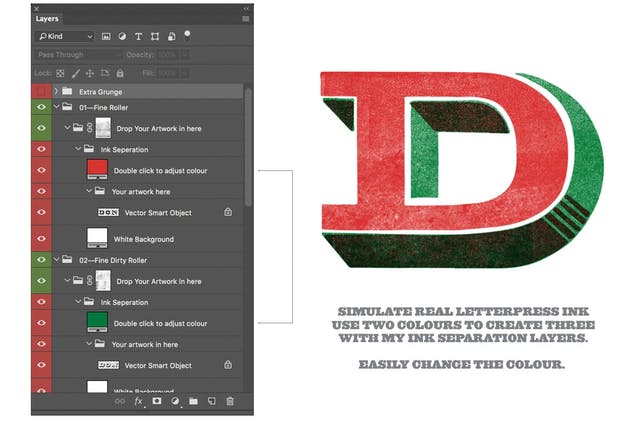Select the Layers panel tab
The image size is (632, 421).
(47, 18)
